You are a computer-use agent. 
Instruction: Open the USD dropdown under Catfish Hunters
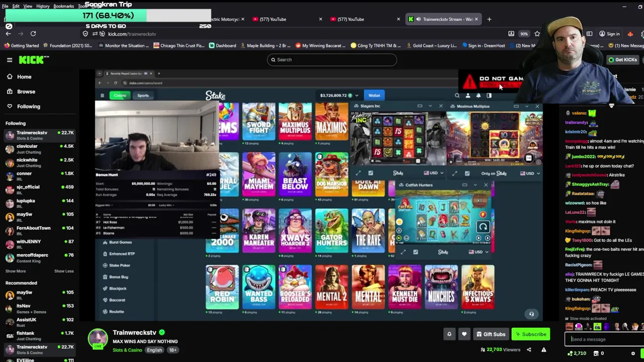[x=478, y=252]
